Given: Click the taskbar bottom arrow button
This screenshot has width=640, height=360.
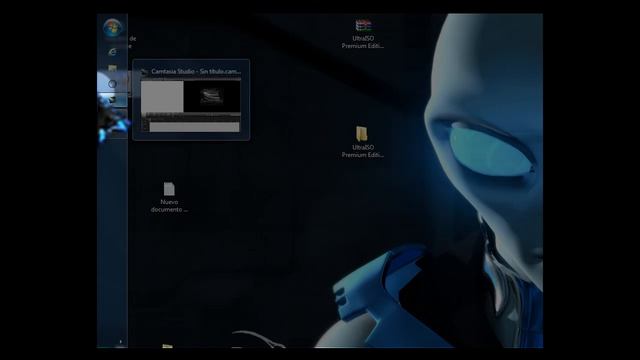Looking at the screenshot, I should pos(120,342).
